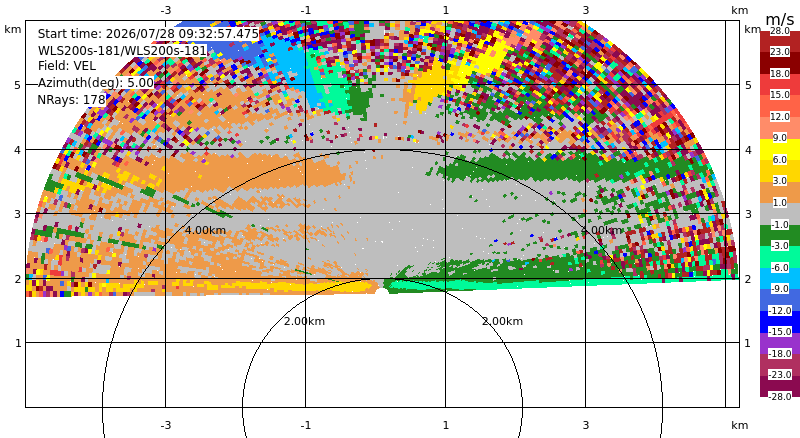Click the left 2.00km range ring label
The image size is (800, 438).
(x=305, y=321)
